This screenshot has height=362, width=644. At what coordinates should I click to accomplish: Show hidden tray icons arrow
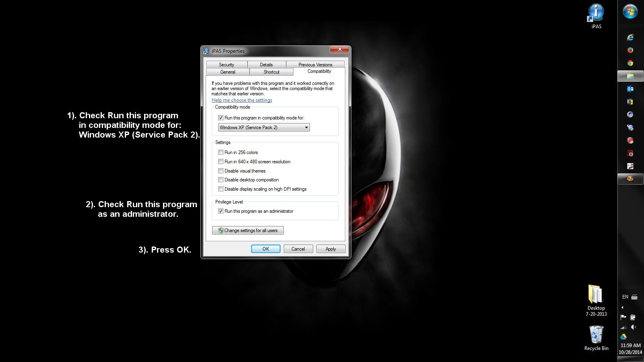click(x=623, y=307)
